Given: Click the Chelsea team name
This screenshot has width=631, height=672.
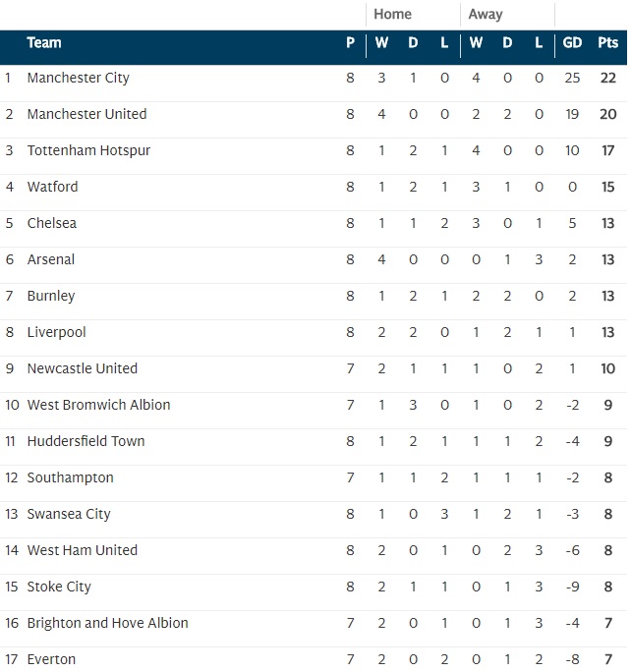Looking at the screenshot, I should point(51,223).
